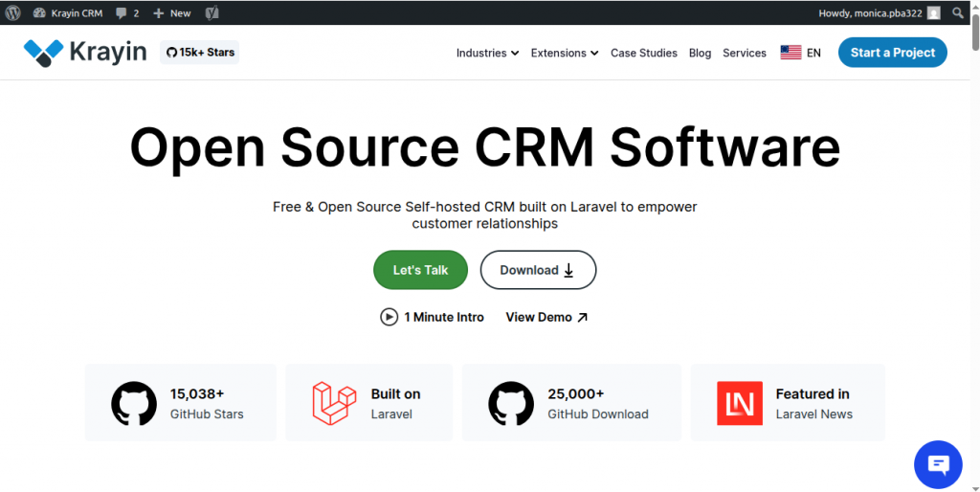Click the '25,000+' GitHub Download text

coord(575,393)
